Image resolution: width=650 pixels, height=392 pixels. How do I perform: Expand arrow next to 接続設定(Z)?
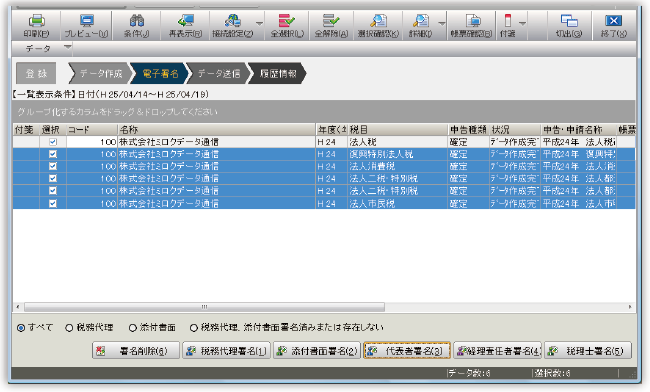click(259, 24)
